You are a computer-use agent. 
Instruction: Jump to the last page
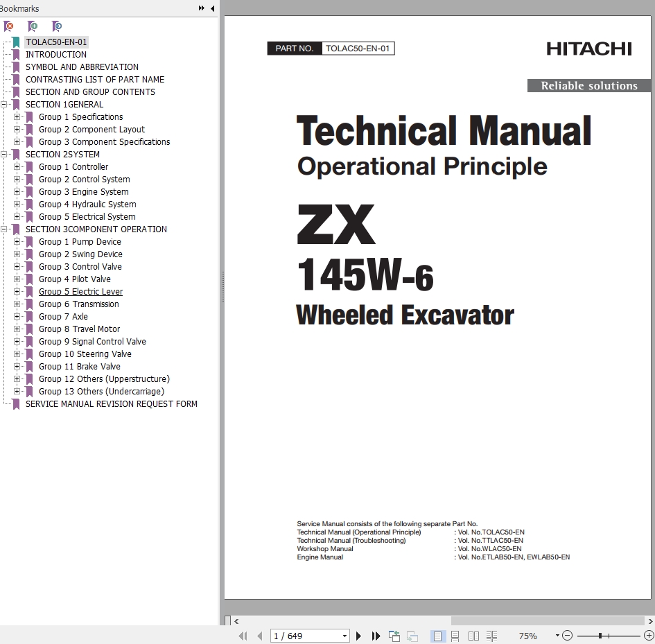pyautogui.click(x=376, y=636)
